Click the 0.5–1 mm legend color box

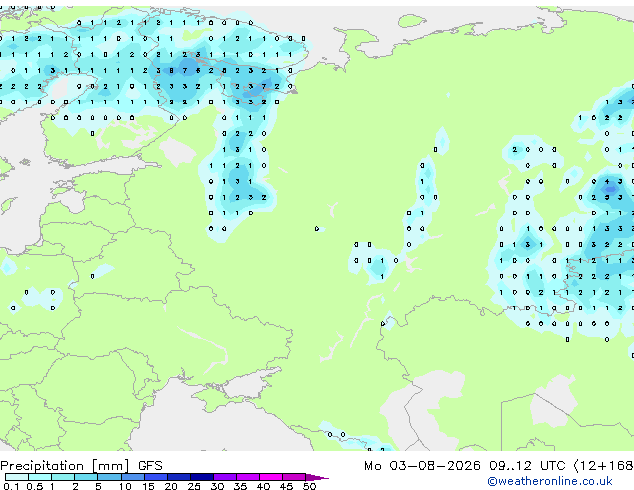[40, 477]
